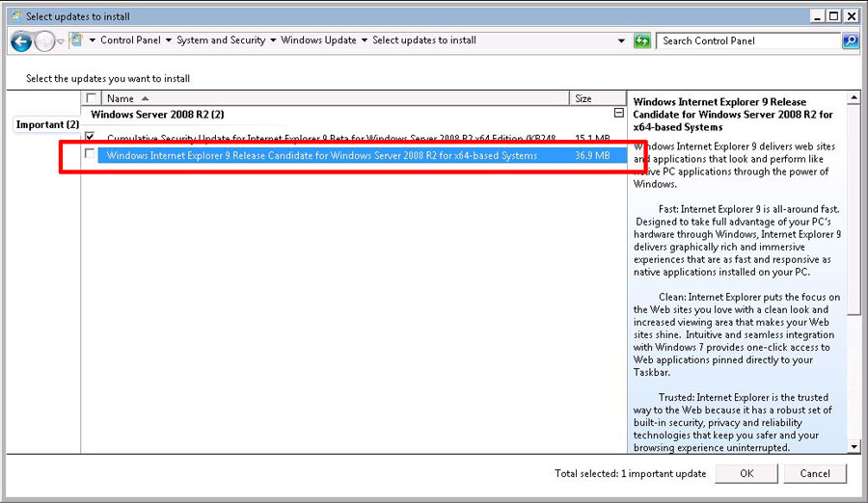
Task: Click the Cancel button
Action: click(x=815, y=473)
